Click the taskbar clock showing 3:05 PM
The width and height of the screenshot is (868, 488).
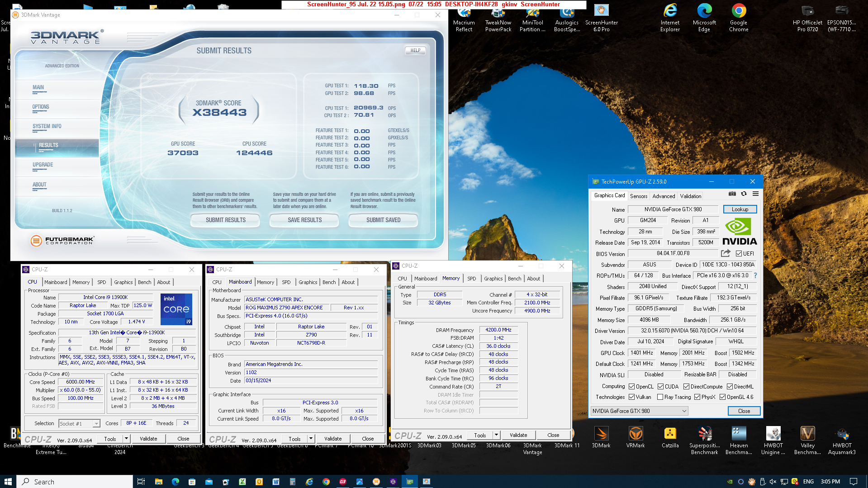(830, 481)
